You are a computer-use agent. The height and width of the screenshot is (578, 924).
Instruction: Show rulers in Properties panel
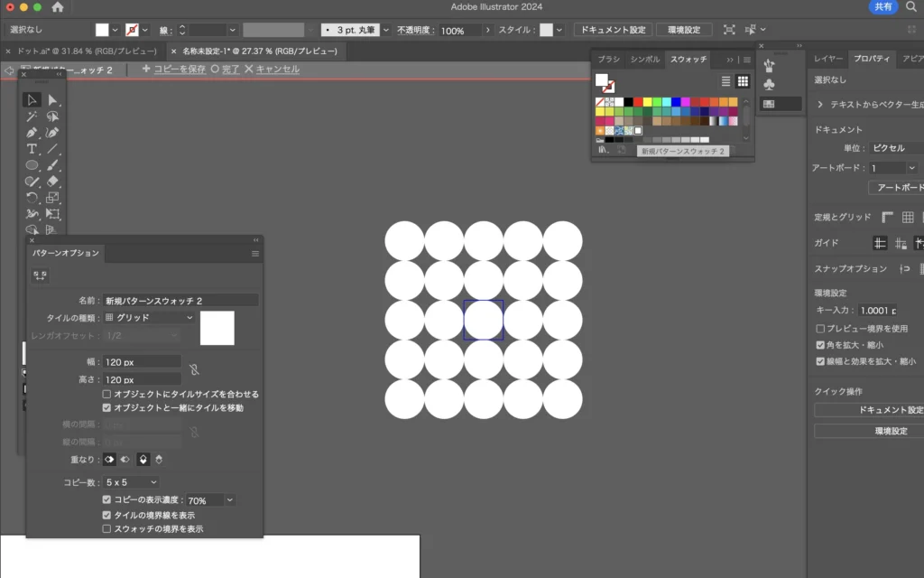(886, 217)
